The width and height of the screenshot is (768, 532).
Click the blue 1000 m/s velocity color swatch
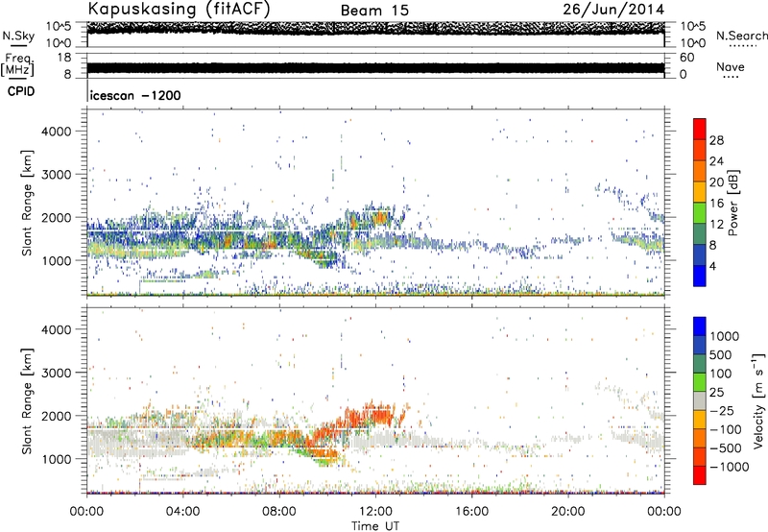tap(700, 326)
